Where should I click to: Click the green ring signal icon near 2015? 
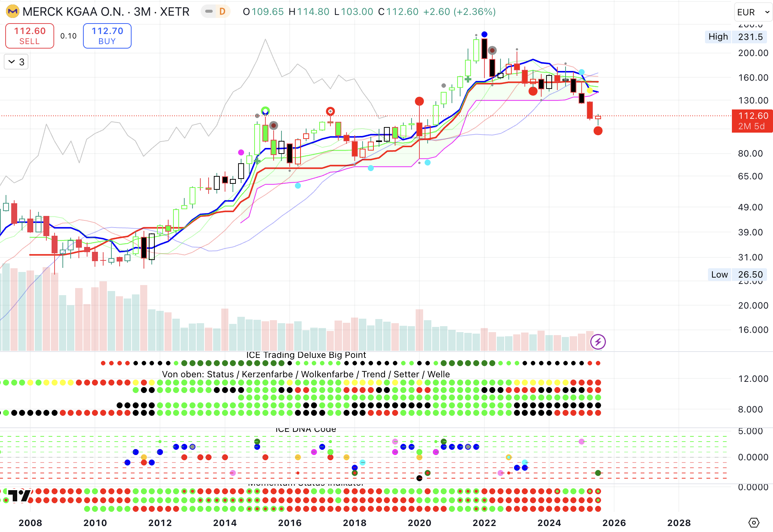coord(265,111)
